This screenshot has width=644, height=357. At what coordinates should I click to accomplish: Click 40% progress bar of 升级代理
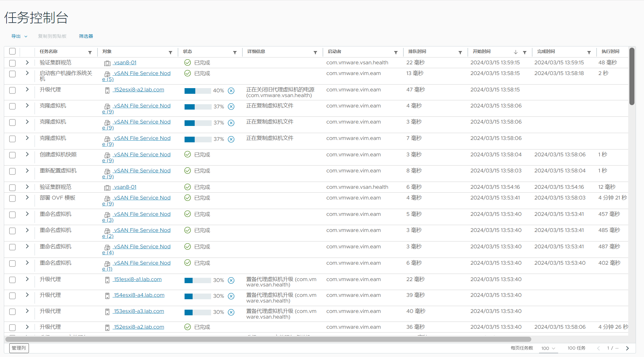pos(198,91)
